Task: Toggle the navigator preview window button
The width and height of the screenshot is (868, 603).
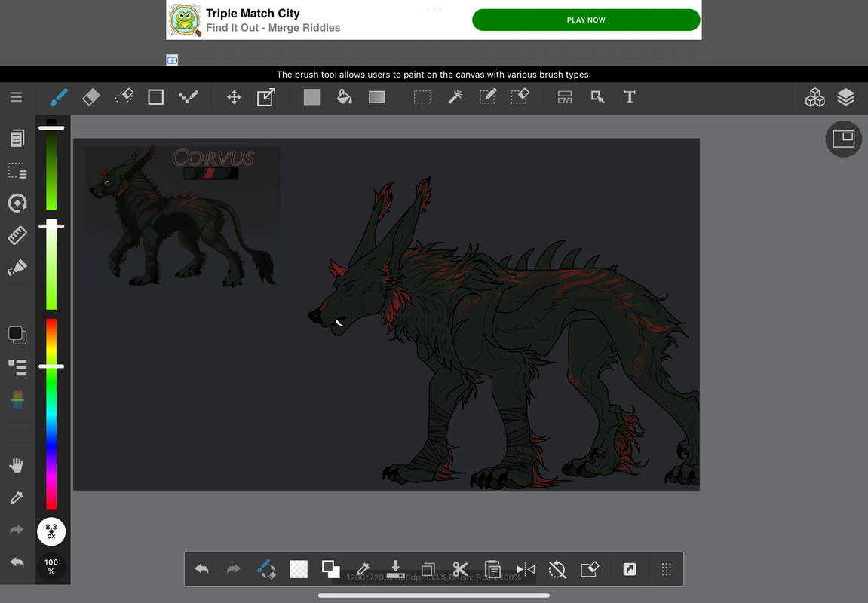Action: (x=844, y=139)
